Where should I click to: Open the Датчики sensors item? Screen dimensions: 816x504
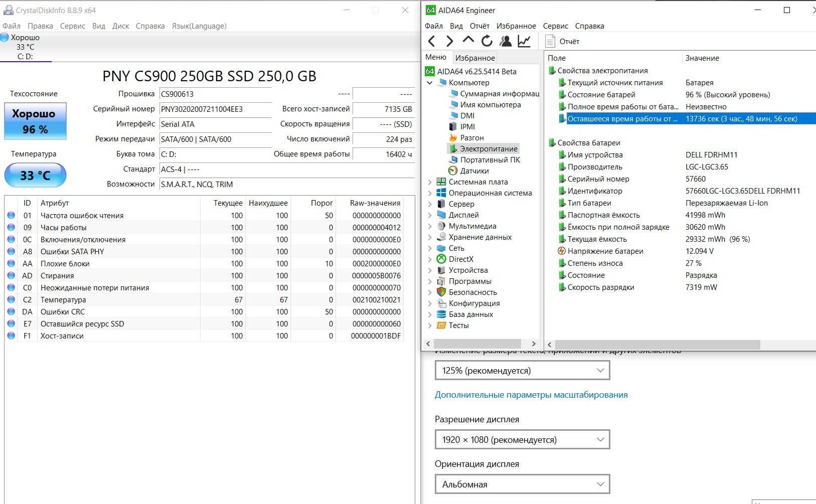point(474,171)
